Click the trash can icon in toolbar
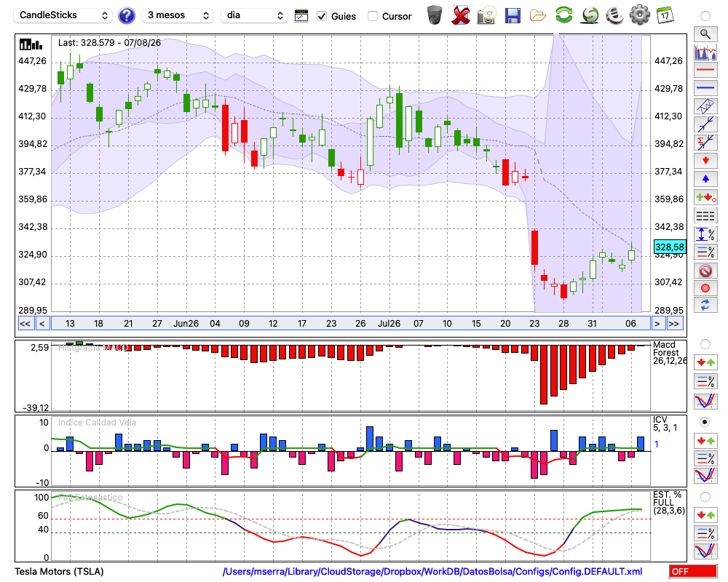The width and height of the screenshot is (728, 582). tap(435, 15)
